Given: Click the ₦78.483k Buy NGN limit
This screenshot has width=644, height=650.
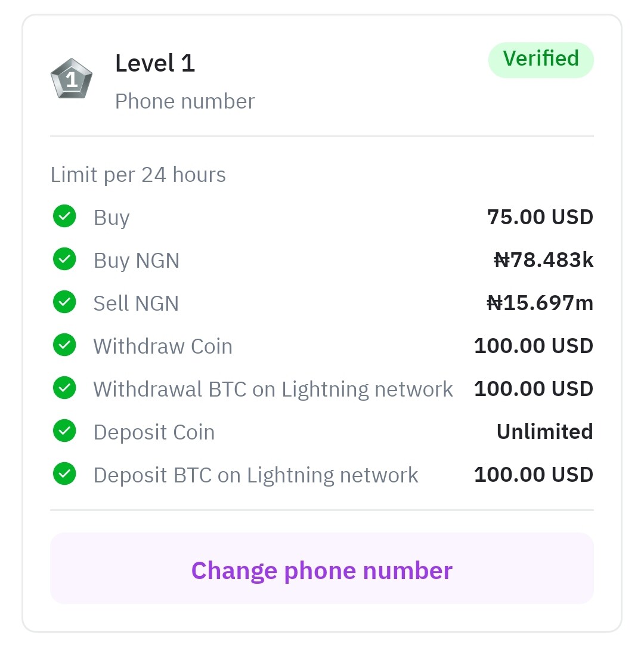Looking at the screenshot, I should pyautogui.click(x=544, y=261).
